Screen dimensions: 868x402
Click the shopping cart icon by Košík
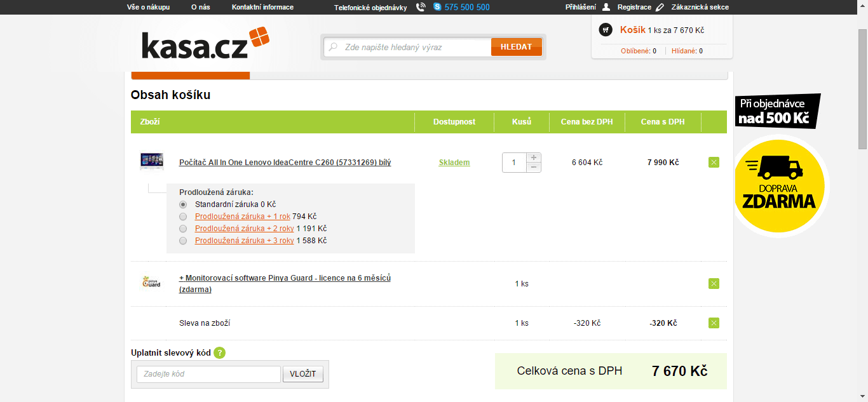pyautogui.click(x=606, y=30)
